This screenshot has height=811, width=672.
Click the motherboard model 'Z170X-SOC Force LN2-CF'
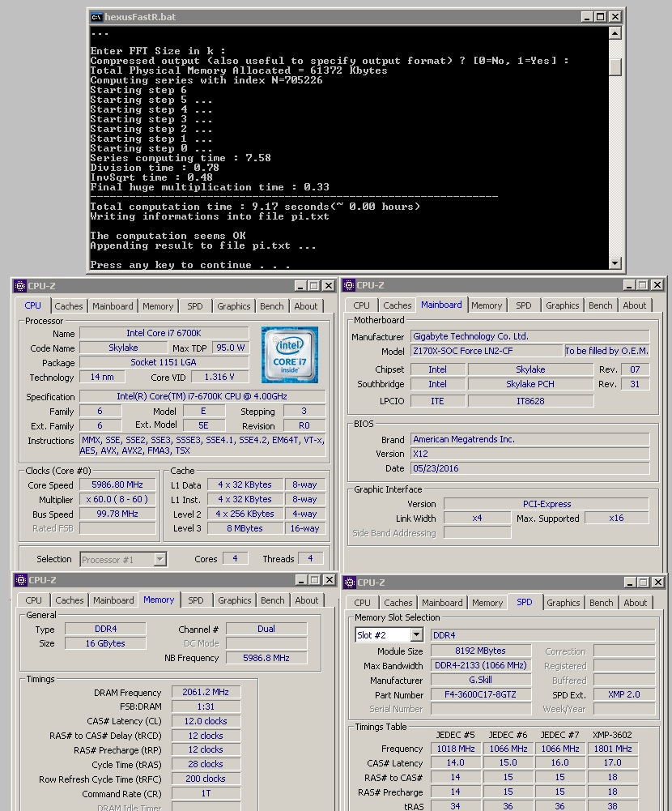487,351
